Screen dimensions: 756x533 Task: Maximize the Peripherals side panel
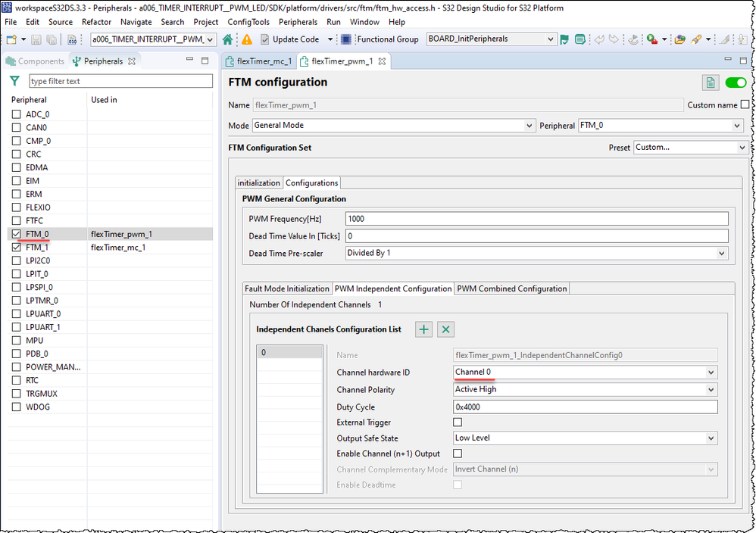[205, 61]
